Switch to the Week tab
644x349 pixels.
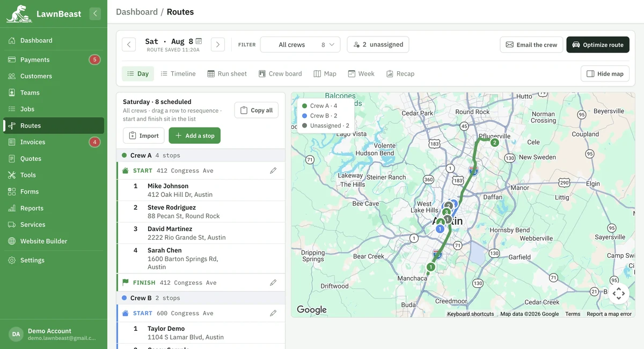click(361, 73)
